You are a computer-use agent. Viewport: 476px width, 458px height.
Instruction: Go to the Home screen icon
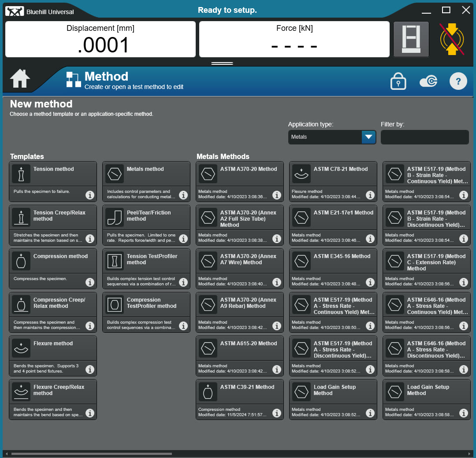coord(20,79)
